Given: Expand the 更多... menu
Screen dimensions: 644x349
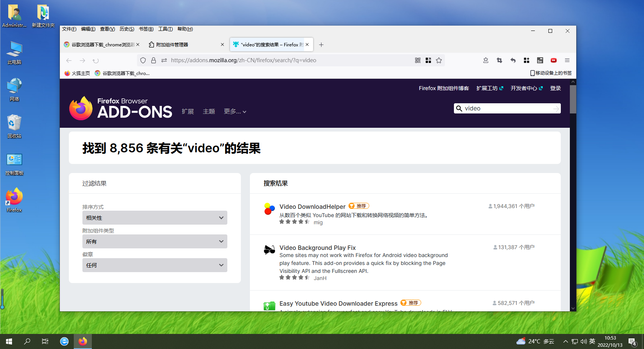Looking at the screenshot, I should click(235, 112).
